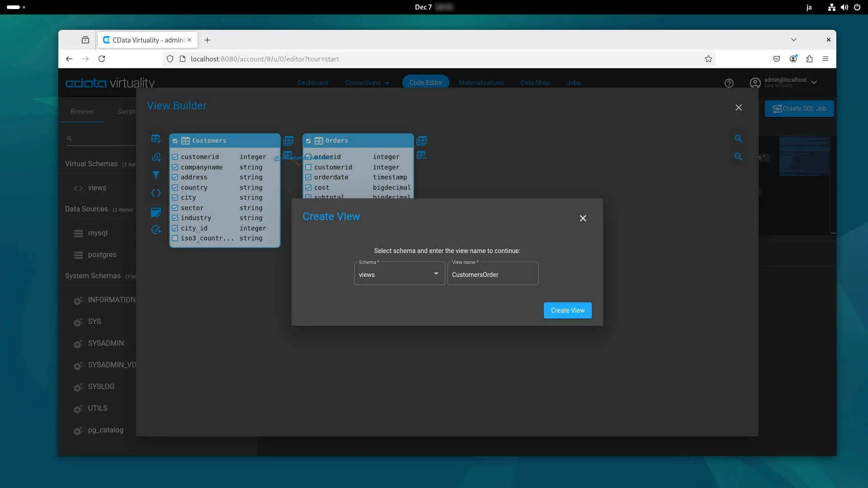Uncheck the companyname column checkbox
The width and height of the screenshot is (868, 488).
175,167
